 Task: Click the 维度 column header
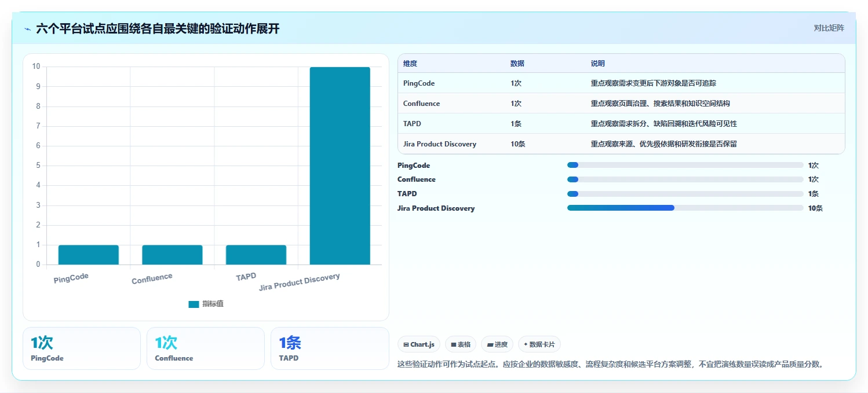click(x=410, y=64)
